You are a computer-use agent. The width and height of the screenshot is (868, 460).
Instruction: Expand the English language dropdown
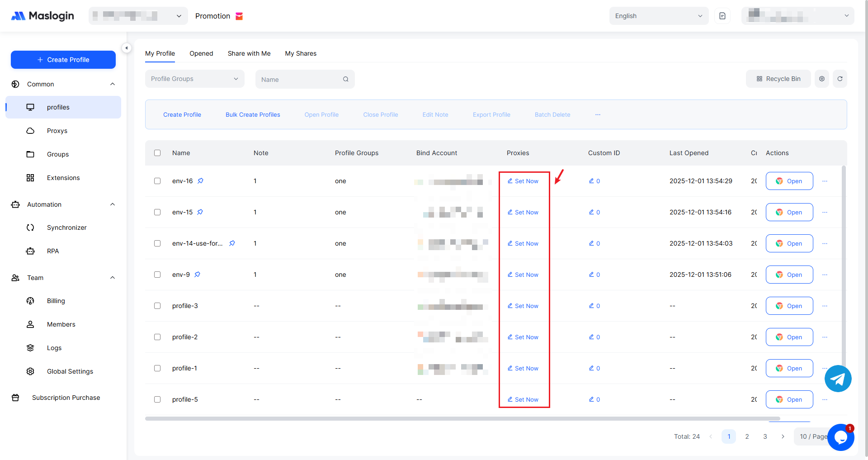tap(658, 16)
